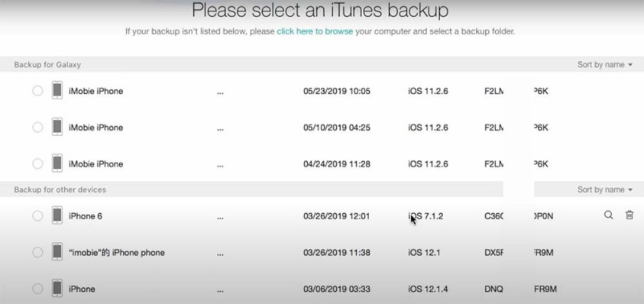Click phone icon of 04/24/2019 iMobie iPhone backup
The height and width of the screenshot is (304, 644).
(57, 163)
